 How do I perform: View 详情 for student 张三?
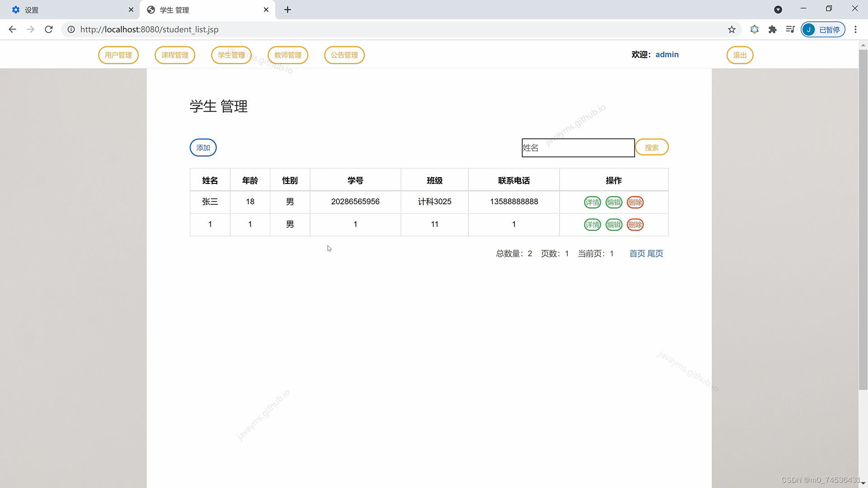(592, 202)
